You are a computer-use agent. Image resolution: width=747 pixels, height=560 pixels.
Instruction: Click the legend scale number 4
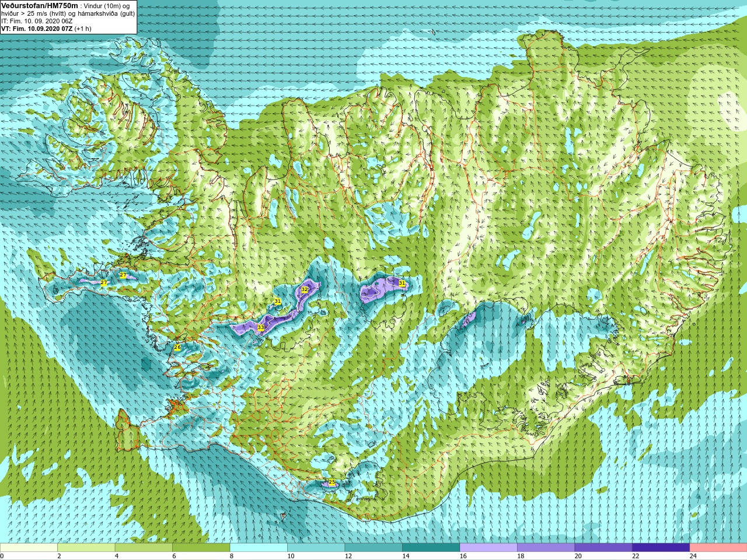coord(117,556)
